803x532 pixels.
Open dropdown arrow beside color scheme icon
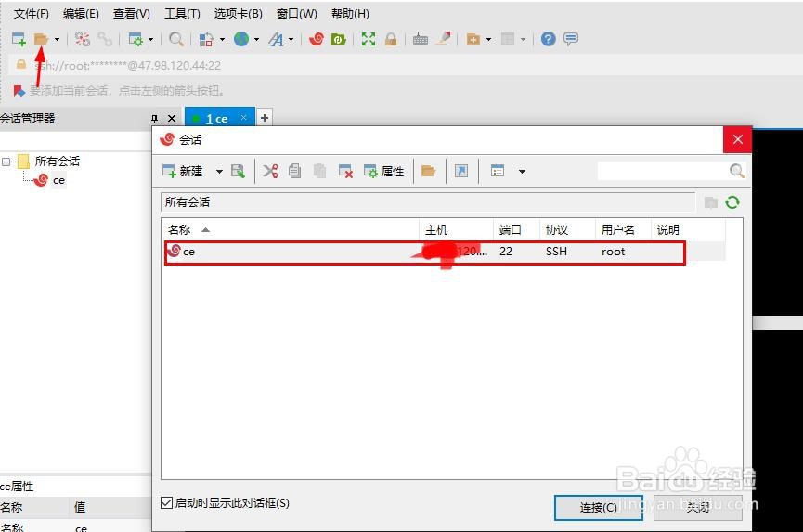tap(222, 39)
